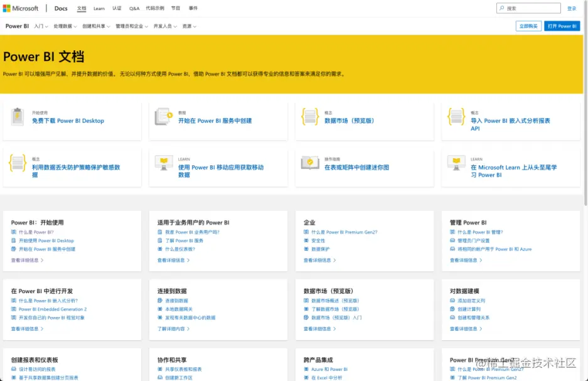
Task: Click the 登录 sign-in link
Action: 572,8
